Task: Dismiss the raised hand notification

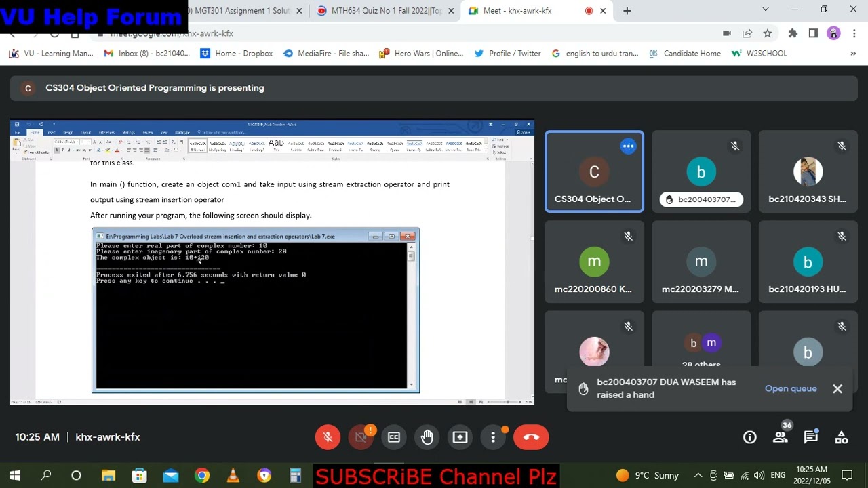Action: click(837, 388)
